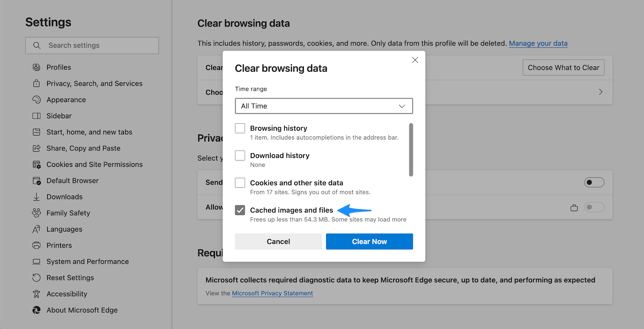Click the About Microsoft Edge logo icon
Screen dimensions: 644x329
tap(36, 310)
